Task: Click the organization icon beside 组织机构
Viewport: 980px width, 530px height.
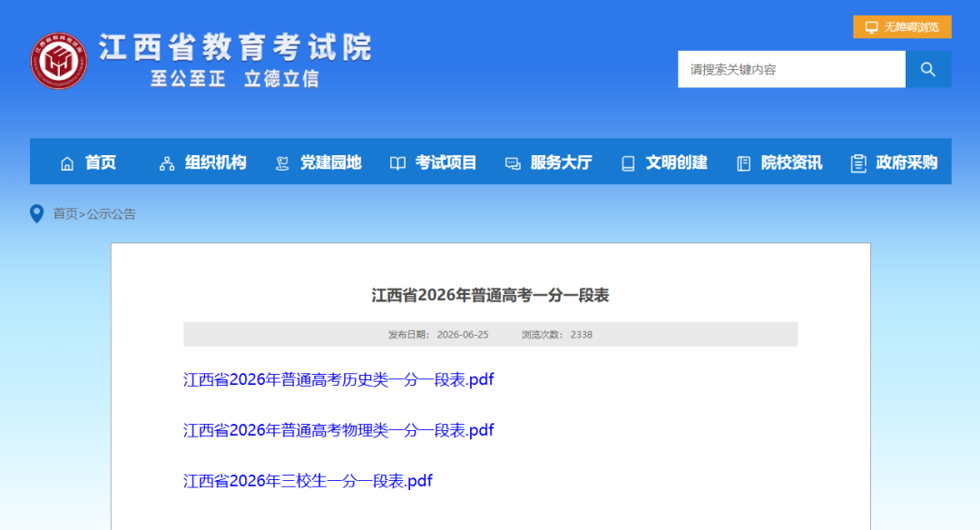Action: 167,163
